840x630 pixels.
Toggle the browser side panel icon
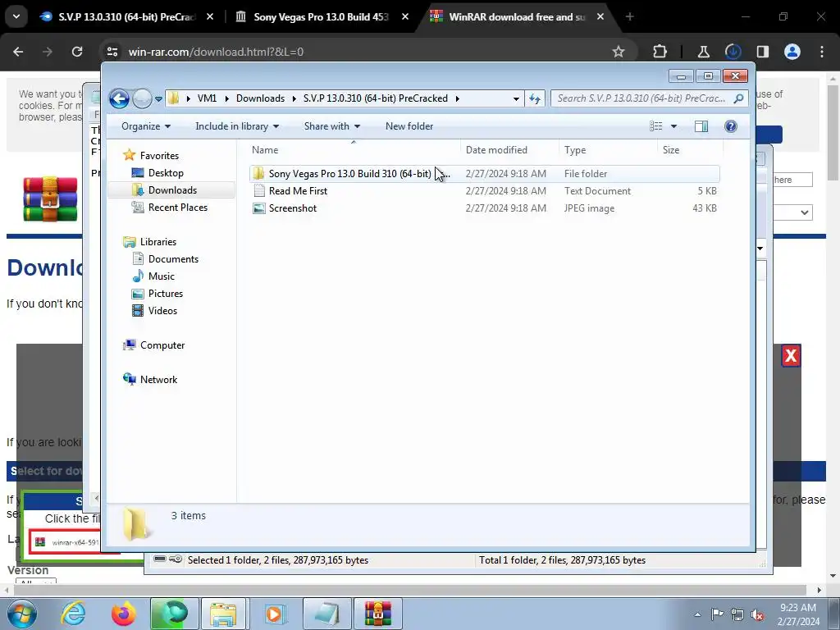(x=762, y=52)
